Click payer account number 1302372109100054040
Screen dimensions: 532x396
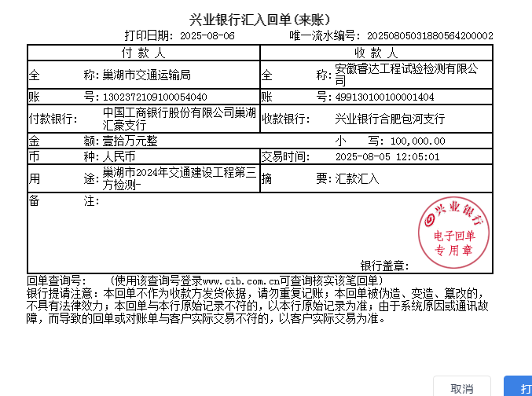pos(155,97)
